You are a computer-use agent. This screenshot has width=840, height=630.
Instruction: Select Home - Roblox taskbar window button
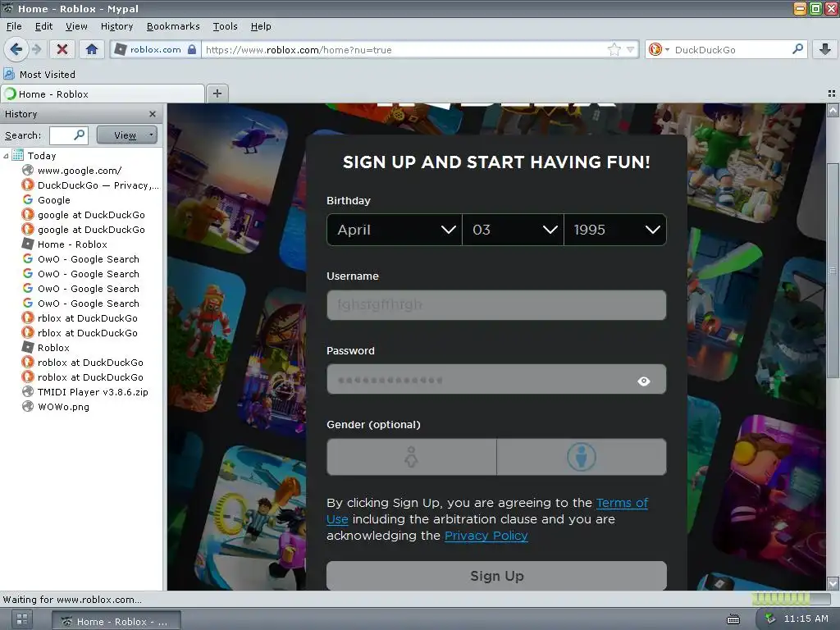tap(116, 622)
